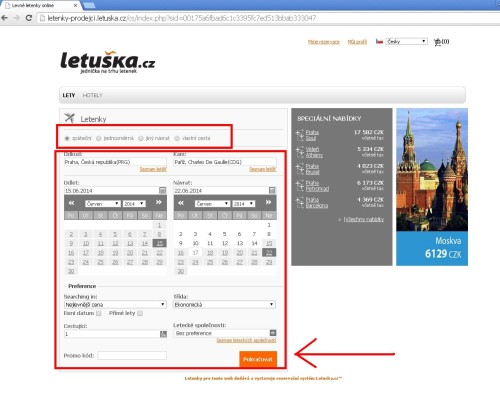Image resolution: width=500 pixels, height=397 pixels.
Task: Click the passengers picker icon
Action: [x=163, y=334]
